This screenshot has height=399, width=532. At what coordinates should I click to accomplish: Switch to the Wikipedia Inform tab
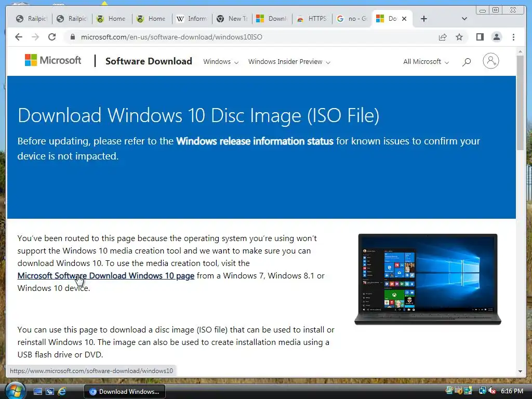coord(192,19)
